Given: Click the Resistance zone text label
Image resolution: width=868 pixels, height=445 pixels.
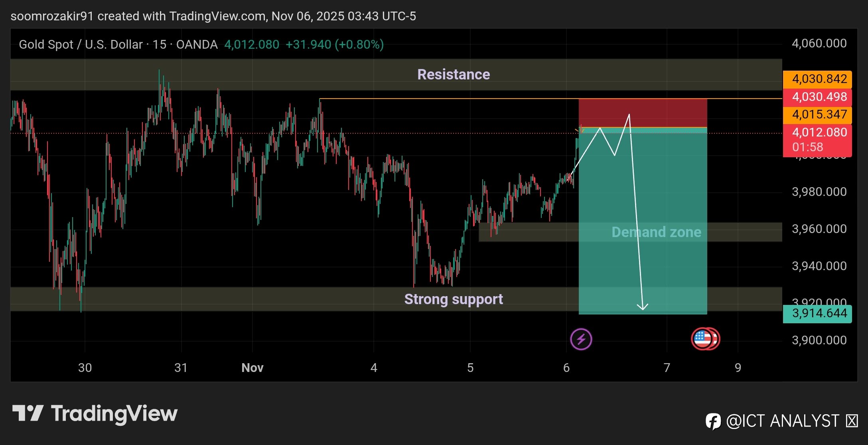Looking at the screenshot, I should 454,75.
